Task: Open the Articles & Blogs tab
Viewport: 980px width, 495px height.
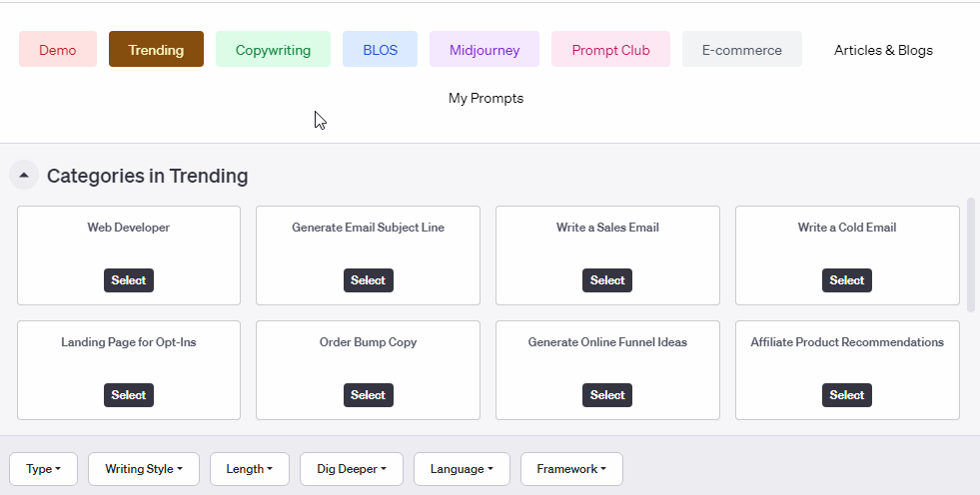Action: pos(883,50)
